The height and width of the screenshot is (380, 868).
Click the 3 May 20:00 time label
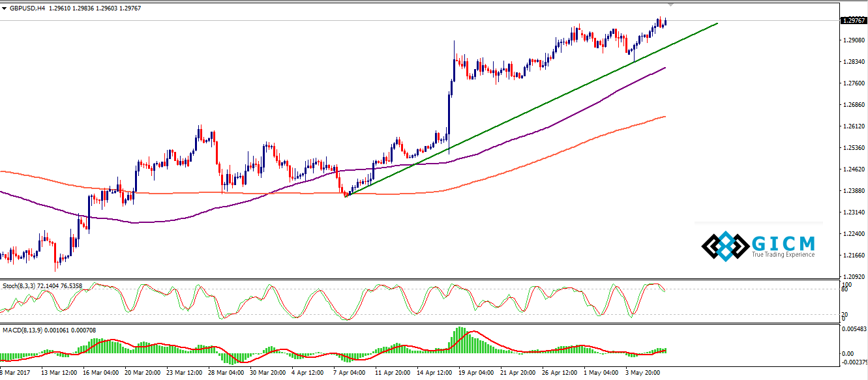643,373
